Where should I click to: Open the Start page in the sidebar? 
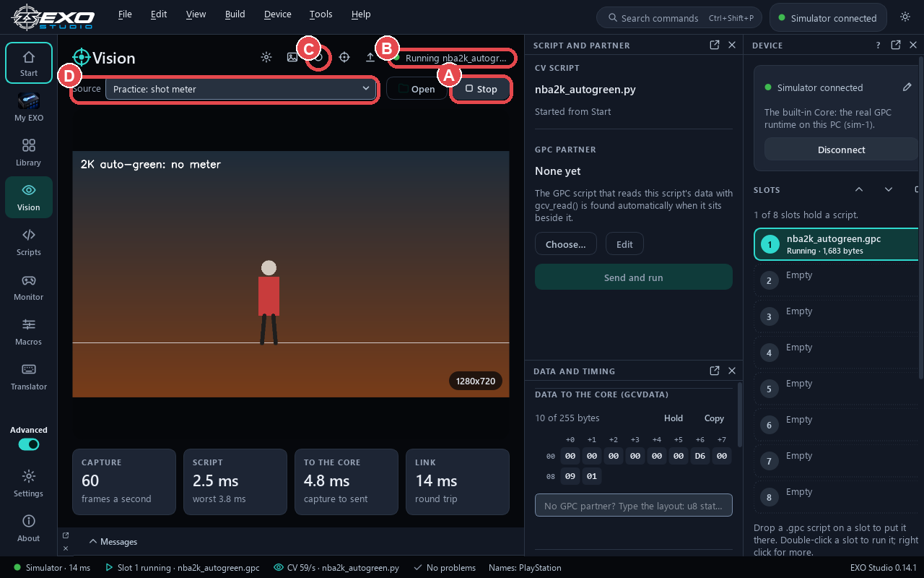coord(29,63)
